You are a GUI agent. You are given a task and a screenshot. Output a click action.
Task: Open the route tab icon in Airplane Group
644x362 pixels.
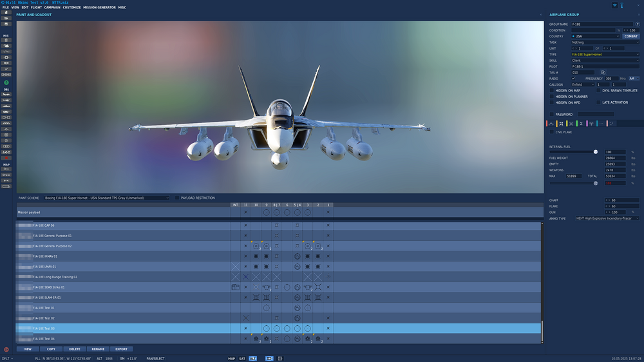click(x=551, y=124)
